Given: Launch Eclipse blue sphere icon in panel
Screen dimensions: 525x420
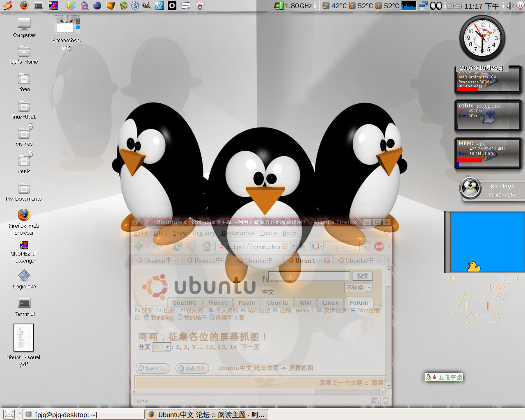Looking at the screenshot, I should point(97,5).
